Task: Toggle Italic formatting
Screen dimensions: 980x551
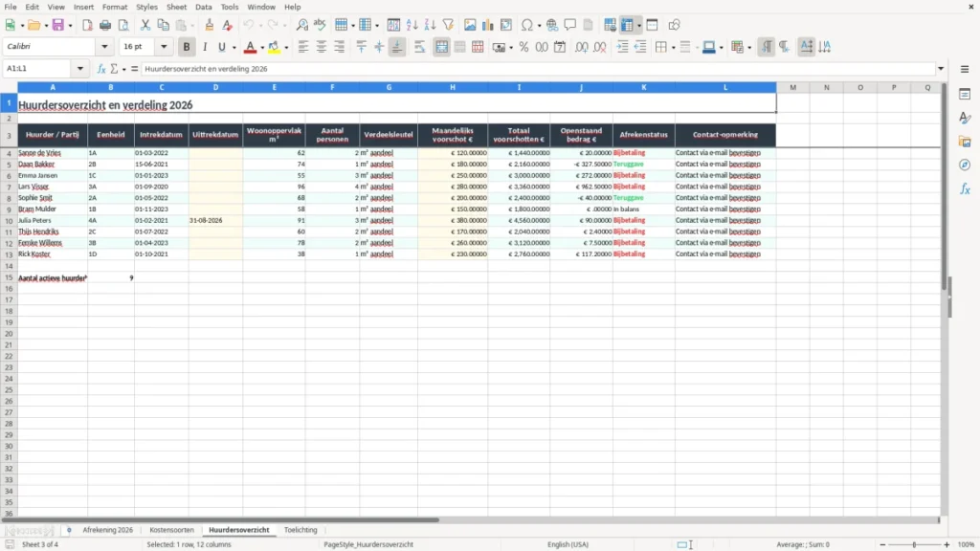Action: (x=205, y=47)
